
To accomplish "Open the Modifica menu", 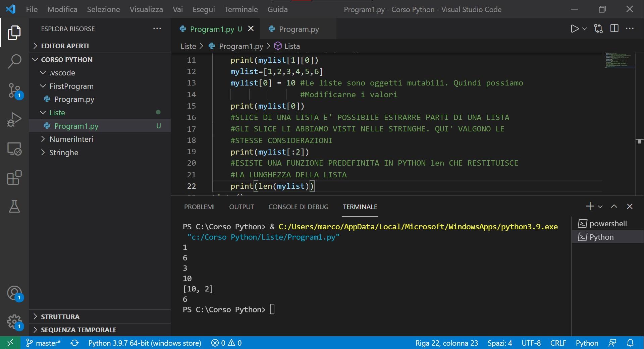I will click(x=62, y=9).
